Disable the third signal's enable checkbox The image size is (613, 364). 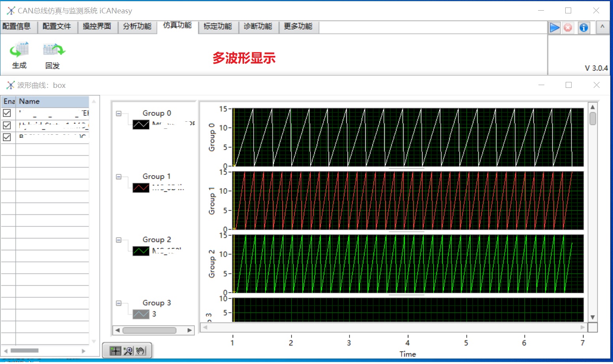(7, 137)
